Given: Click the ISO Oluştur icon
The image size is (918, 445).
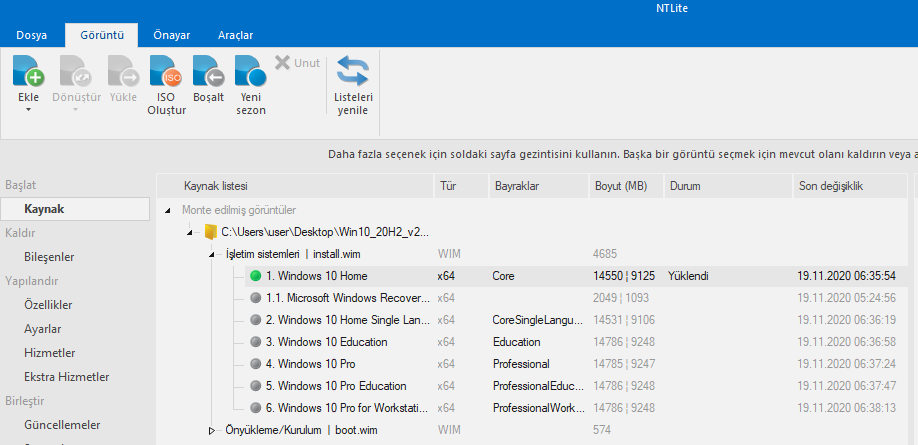Looking at the screenshot, I should tap(166, 71).
